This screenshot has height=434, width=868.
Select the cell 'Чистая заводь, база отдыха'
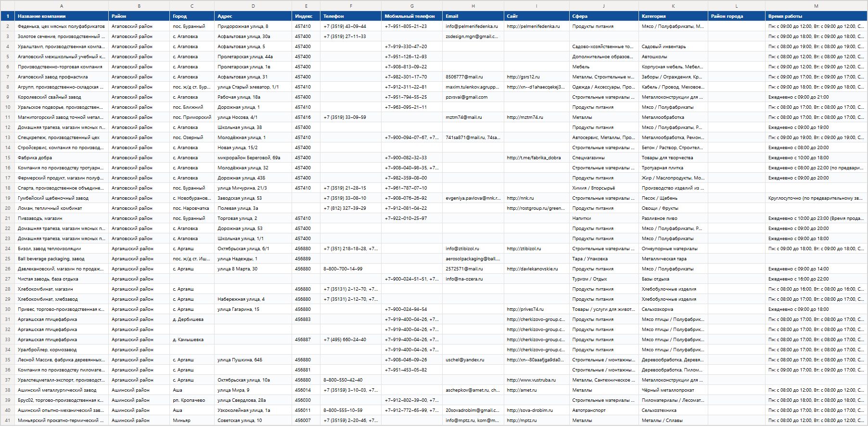pos(62,279)
